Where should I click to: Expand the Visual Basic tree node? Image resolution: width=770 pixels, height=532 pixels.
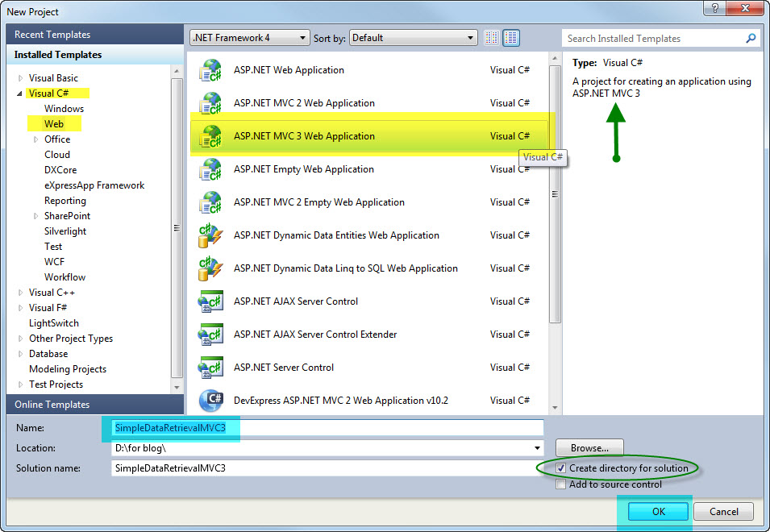click(x=20, y=78)
